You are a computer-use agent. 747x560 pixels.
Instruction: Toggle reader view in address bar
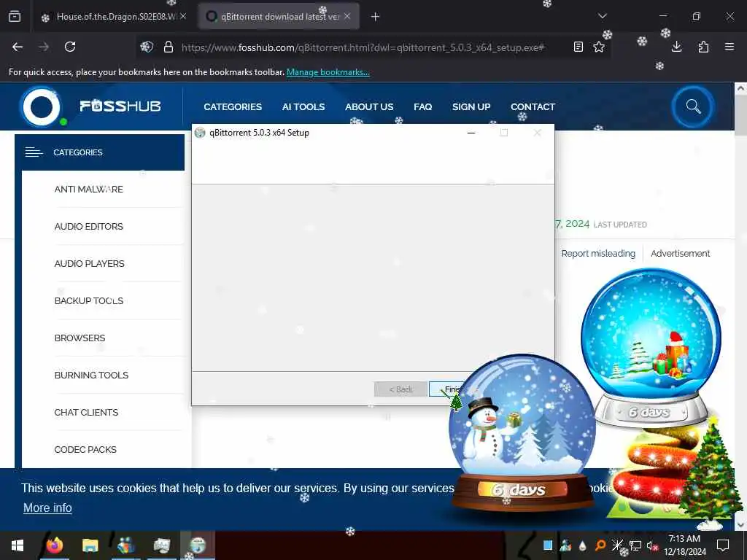[578, 47]
